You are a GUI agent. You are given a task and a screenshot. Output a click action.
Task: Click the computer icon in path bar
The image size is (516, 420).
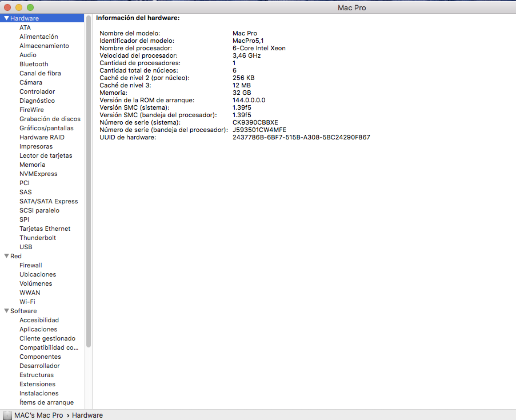(7, 415)
